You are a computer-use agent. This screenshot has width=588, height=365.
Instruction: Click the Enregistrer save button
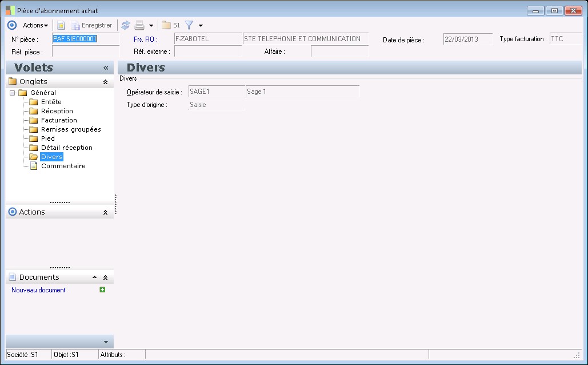click(91, 25)
